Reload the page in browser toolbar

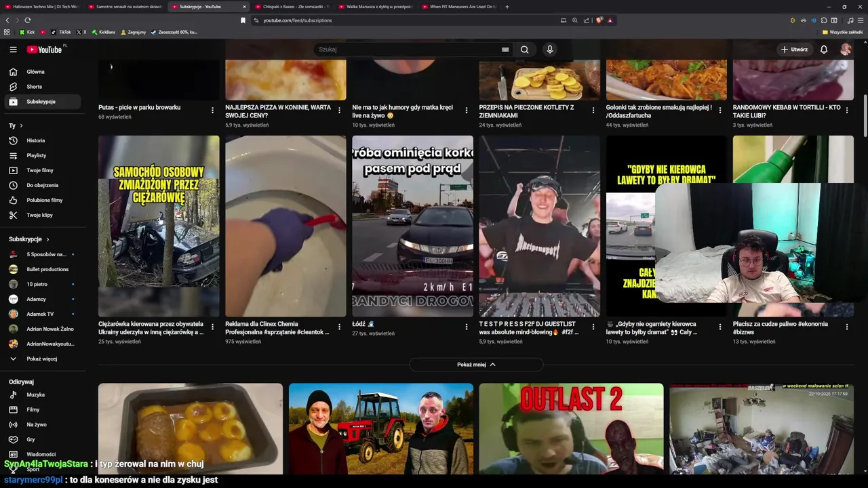click(x=27, y=20)
